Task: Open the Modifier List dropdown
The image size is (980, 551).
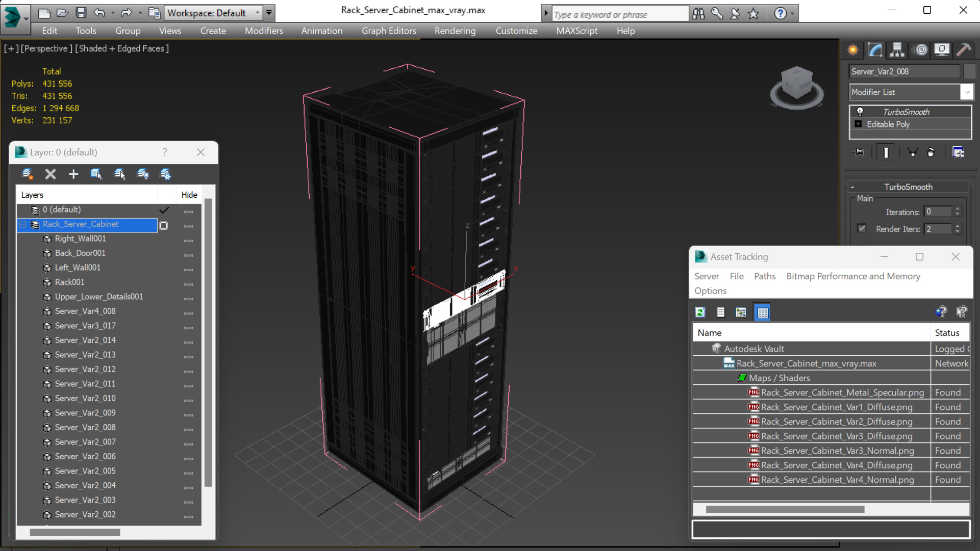Action: click(x=967, y=92)
